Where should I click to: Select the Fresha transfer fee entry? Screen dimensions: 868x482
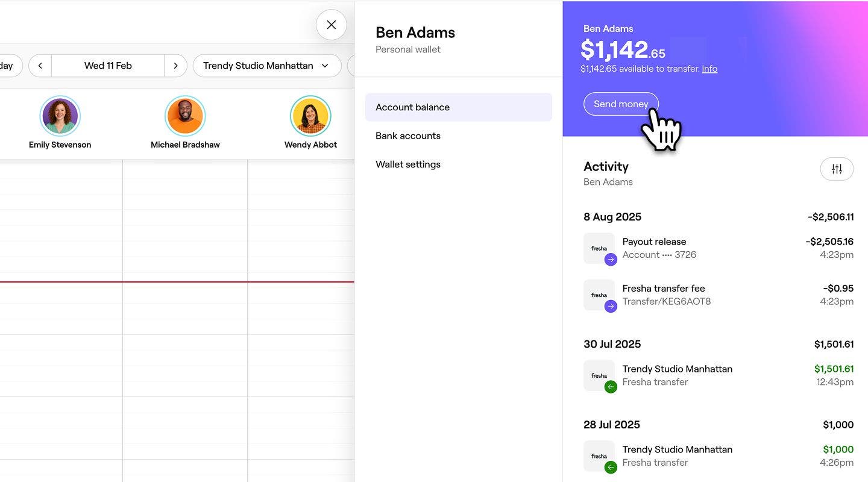pyautogui.click(x=719, y=295)
